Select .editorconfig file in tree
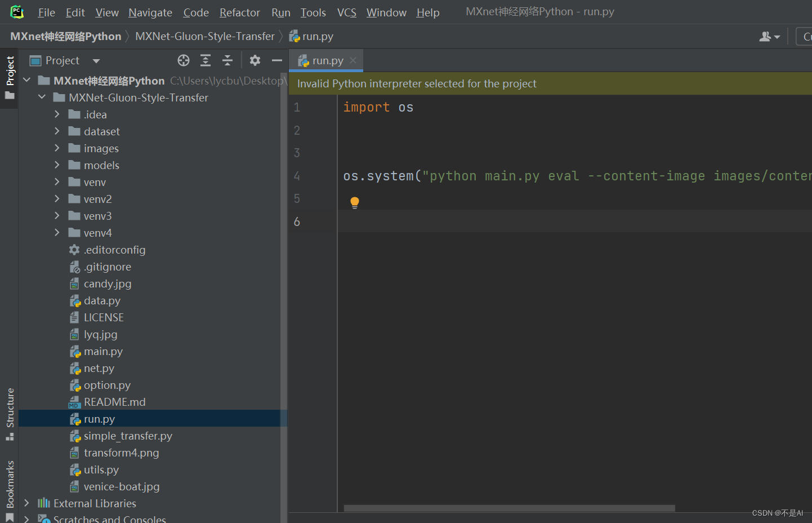The height and width of the screenshot is (523, 812). click(x=115, y=250)
